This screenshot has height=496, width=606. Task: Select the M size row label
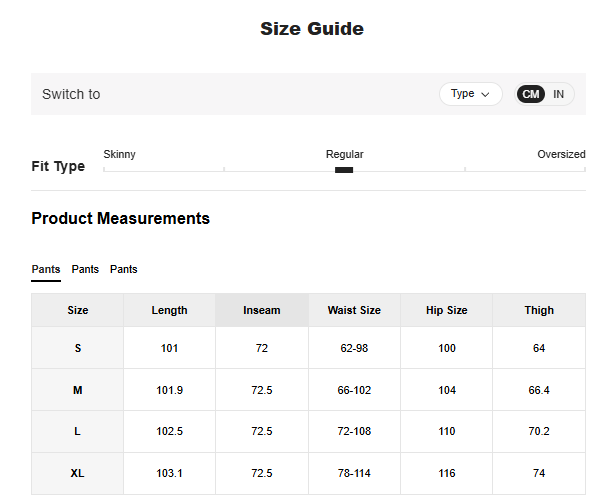[78, 390]
